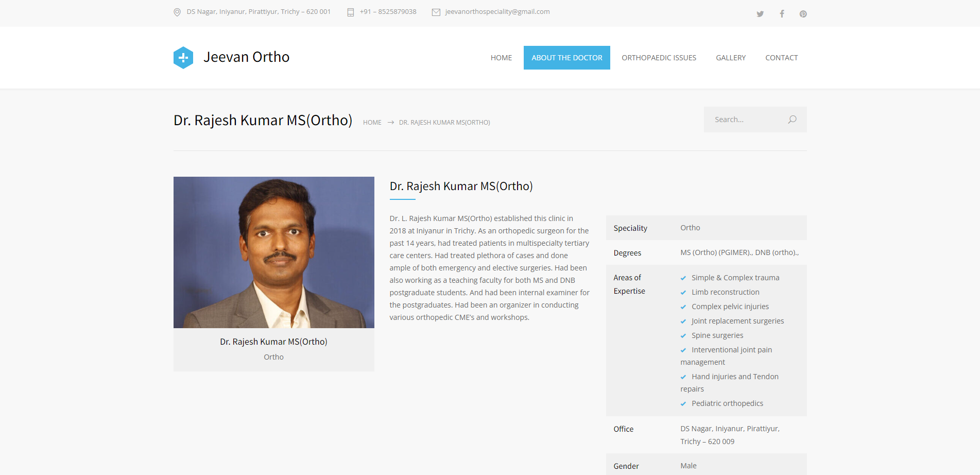The width and height of the screenshot is (980, 475).
Task: Open the Home menu item
Action: pos(501,58)
